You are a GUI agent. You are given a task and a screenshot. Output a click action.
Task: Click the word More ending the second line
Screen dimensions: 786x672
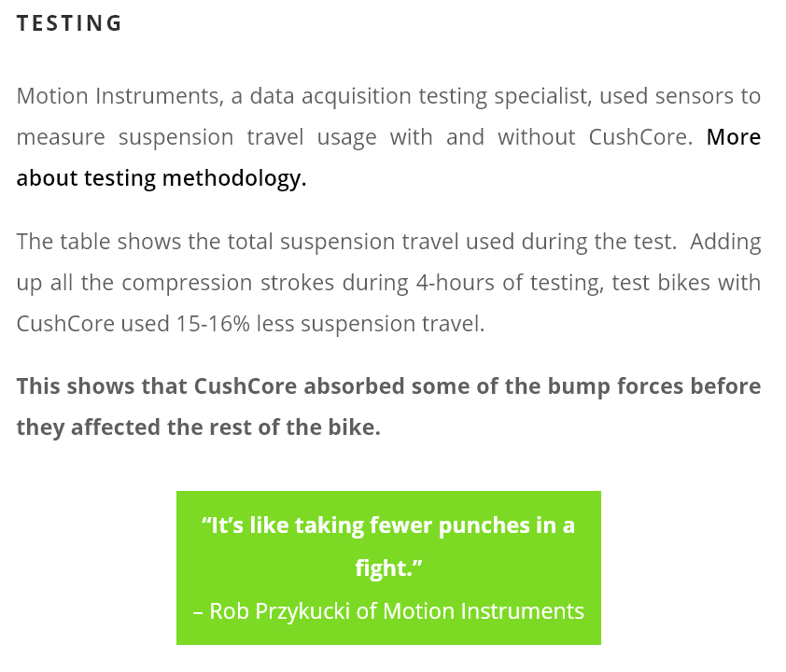(734, 137)
